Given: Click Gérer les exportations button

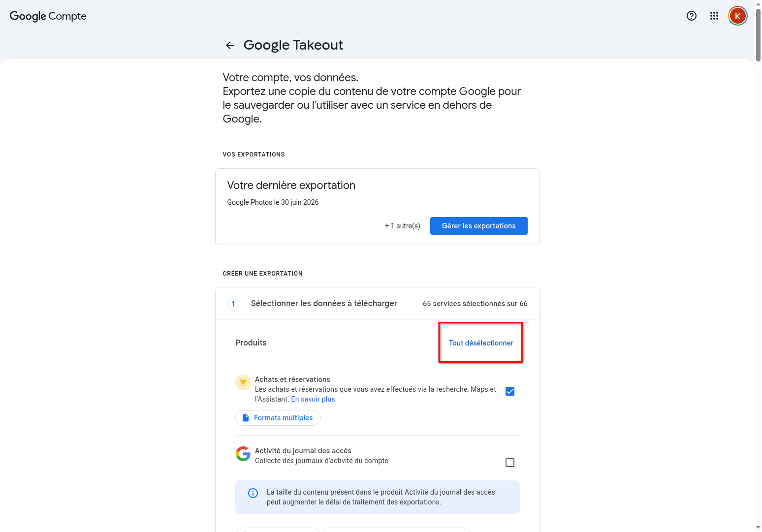Looking at the screenshot, I should [x=479, y=226].
